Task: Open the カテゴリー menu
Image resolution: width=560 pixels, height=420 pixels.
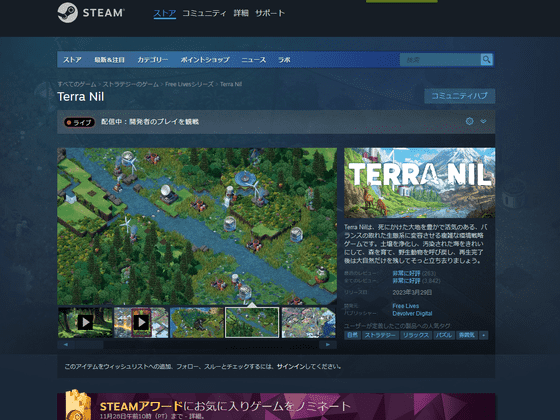Action: [152, 60]
